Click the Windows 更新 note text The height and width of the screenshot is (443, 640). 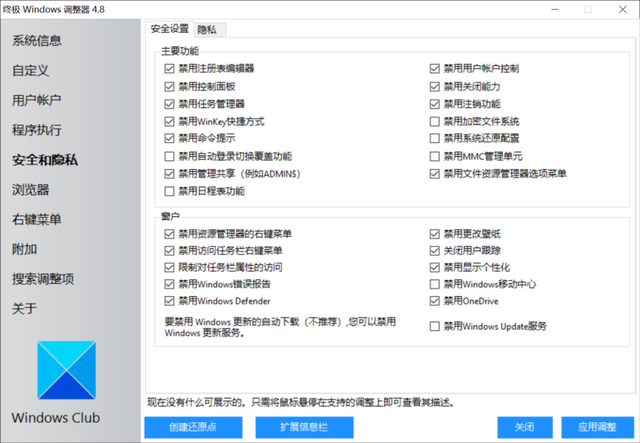point(280,327)
